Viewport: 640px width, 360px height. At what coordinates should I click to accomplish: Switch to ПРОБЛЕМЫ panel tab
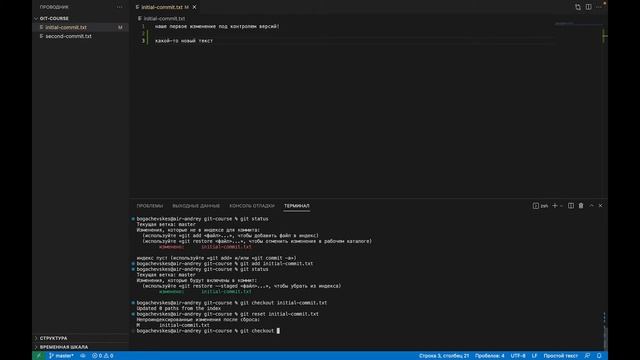coord(149,206)
